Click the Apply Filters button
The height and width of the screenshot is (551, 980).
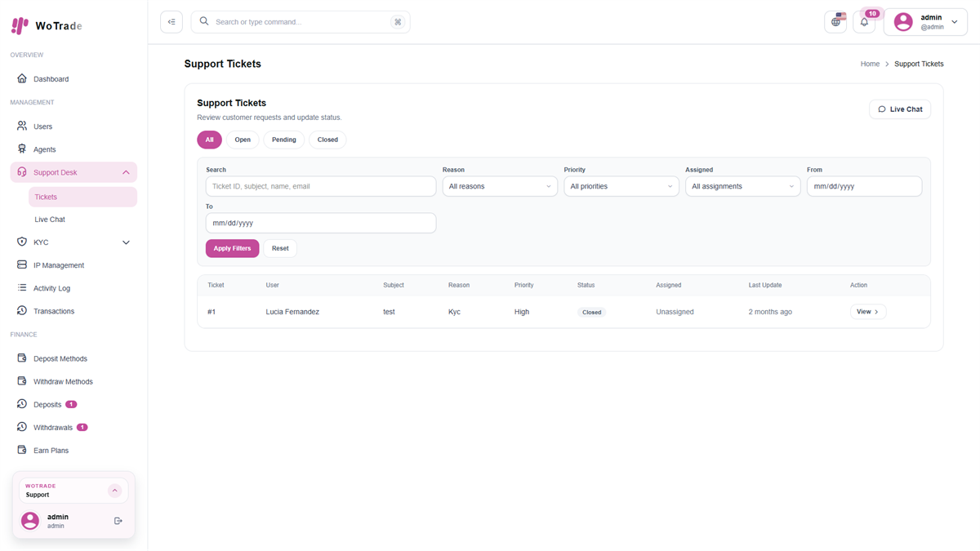click(x=232, y=248)
